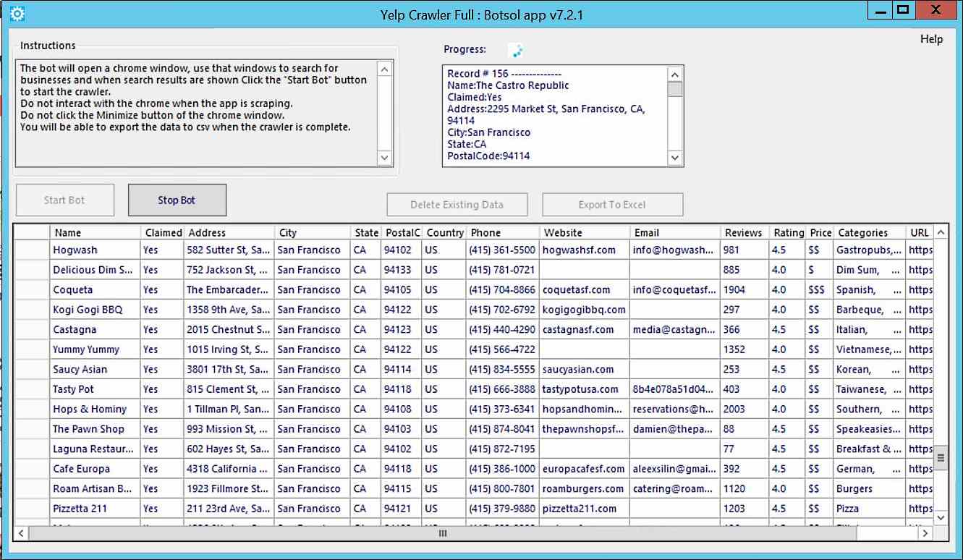
Task: Select the Hops & Hominy cell
Action: point(96,410)
